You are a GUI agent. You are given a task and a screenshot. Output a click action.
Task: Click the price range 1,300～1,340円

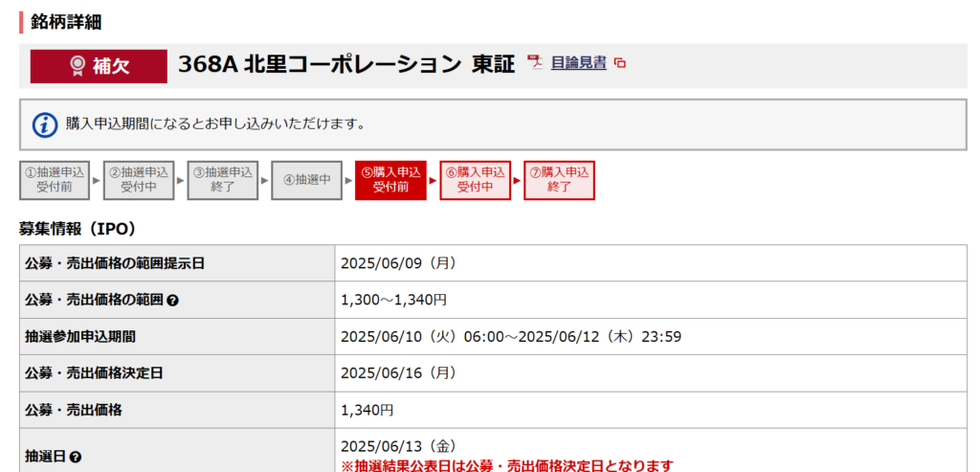coord(393,300)
